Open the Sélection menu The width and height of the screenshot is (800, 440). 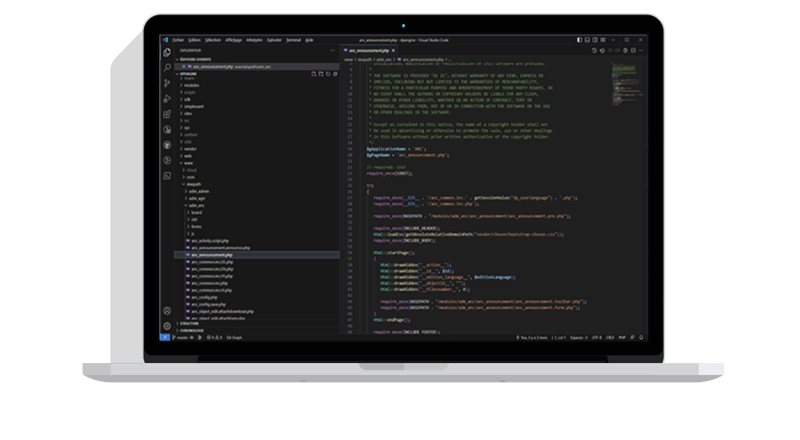pyautogui.click(x=213, y=40)
